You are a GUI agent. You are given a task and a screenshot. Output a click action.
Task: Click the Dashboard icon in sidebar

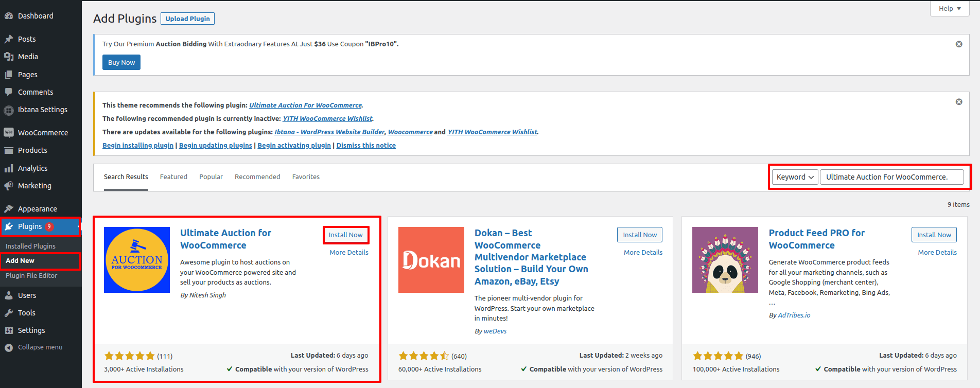pyautogui.click(x=9, y=16)
